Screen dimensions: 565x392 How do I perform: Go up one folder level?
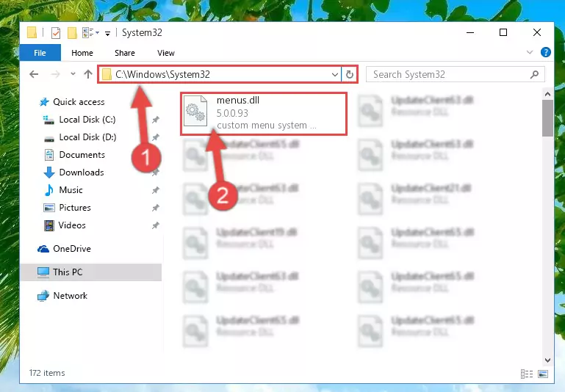pos(88,74)
